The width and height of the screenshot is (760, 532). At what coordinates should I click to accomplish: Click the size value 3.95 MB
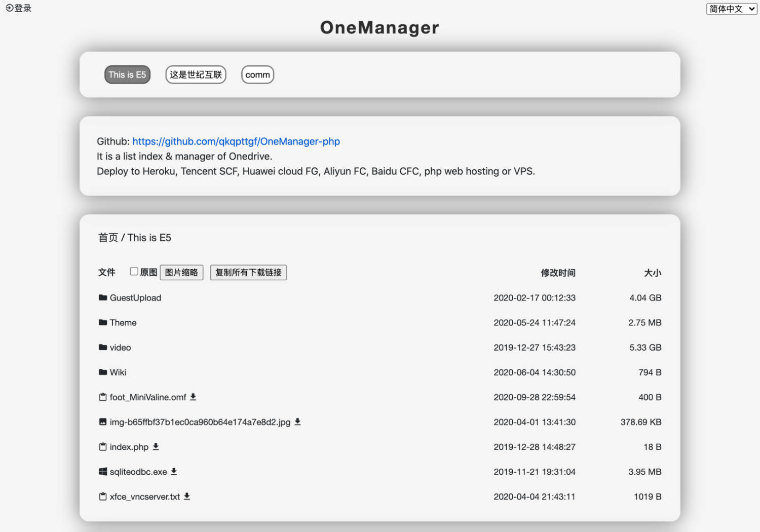coord(645,472)
